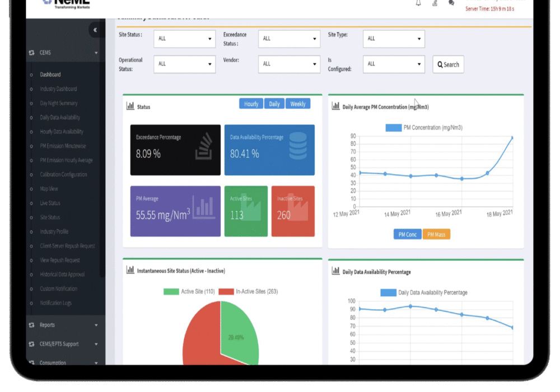Click the CEMS retweet-style icon

pyautogui.click(x=31, y=53)
